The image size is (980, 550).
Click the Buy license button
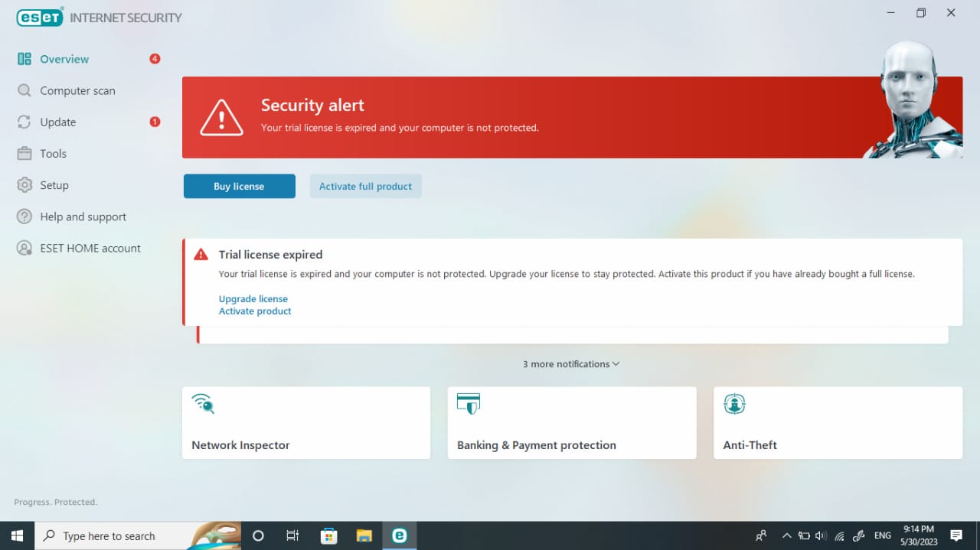coord(239,186)
